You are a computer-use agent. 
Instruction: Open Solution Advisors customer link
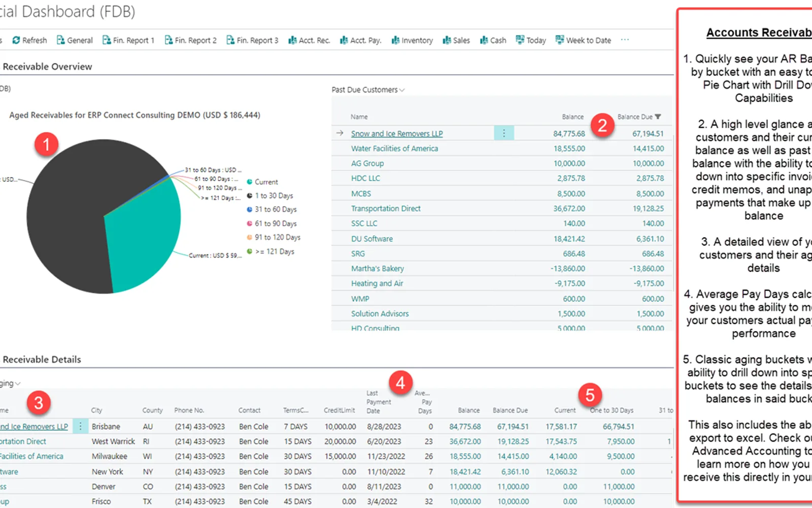pyautogui.click(x=380, y=313)
